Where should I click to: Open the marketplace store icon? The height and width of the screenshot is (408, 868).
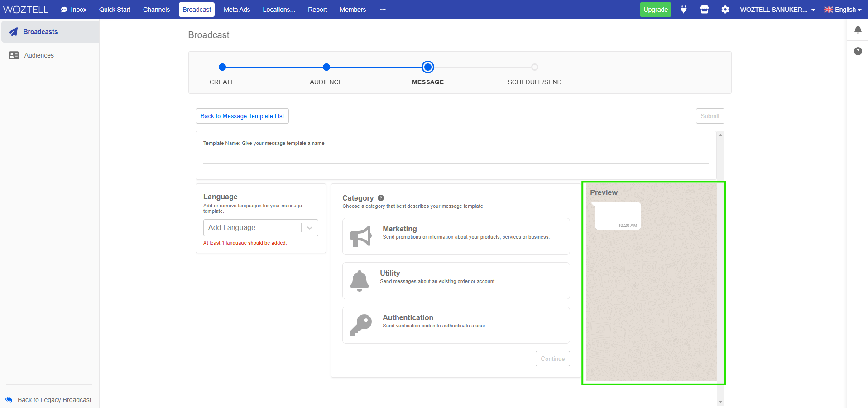click(x=705, y=9)
